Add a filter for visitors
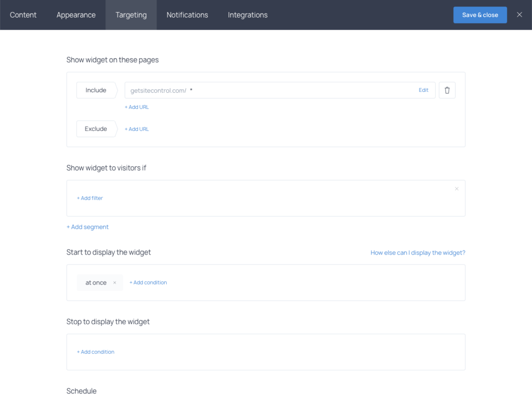Screen dimensions: 532x399 tap(90, 198)
